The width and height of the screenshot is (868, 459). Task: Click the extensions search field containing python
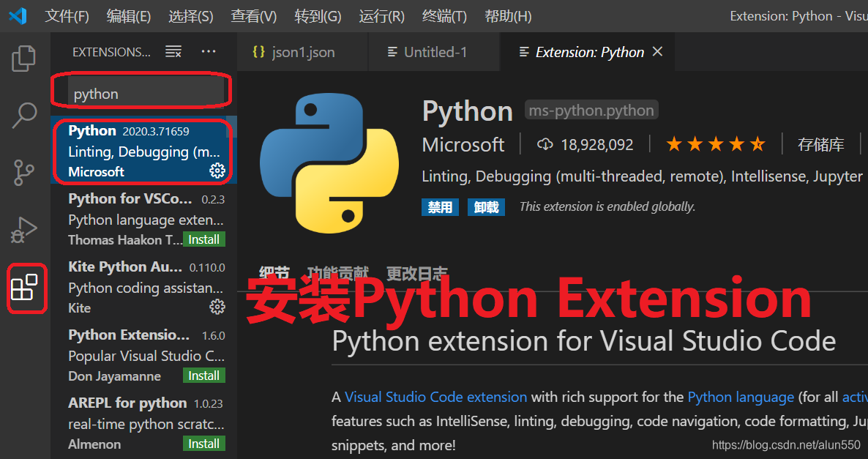146,94
